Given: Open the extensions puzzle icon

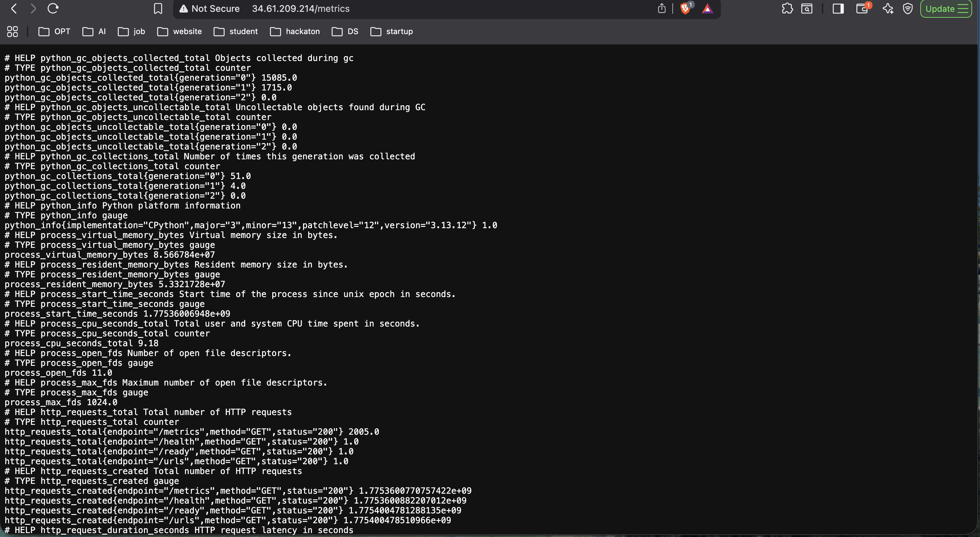Looking at the screenshot, I should [787, 9].
